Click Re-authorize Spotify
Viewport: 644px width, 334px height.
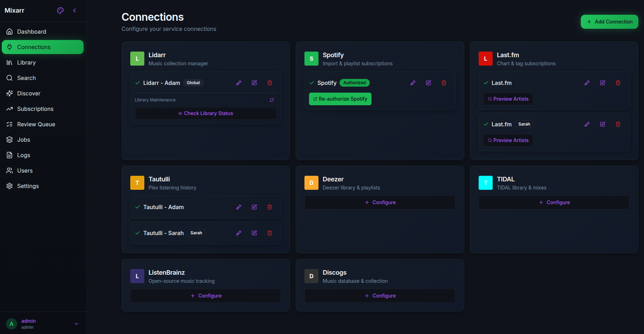click(340, 99)
